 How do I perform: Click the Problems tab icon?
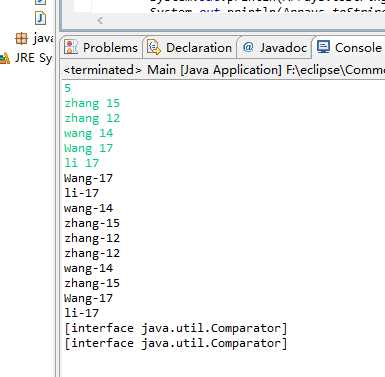[71, 47]
